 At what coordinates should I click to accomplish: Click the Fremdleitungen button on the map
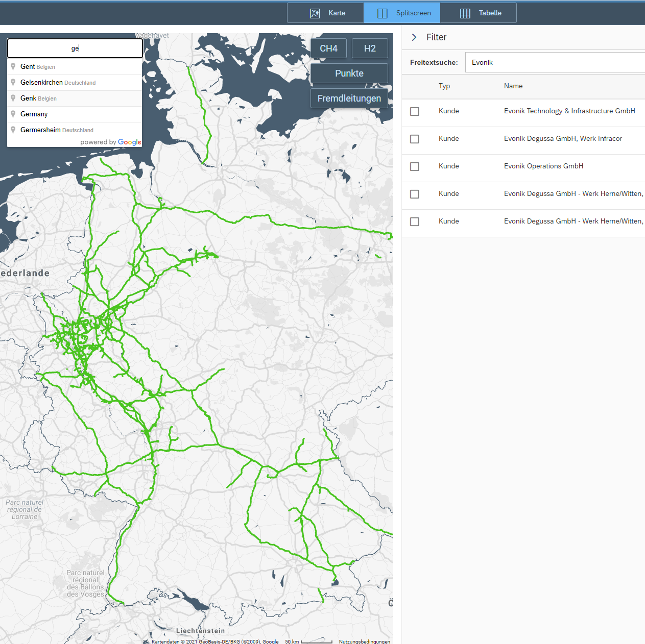pyautogui.click(x=349, y=98)
